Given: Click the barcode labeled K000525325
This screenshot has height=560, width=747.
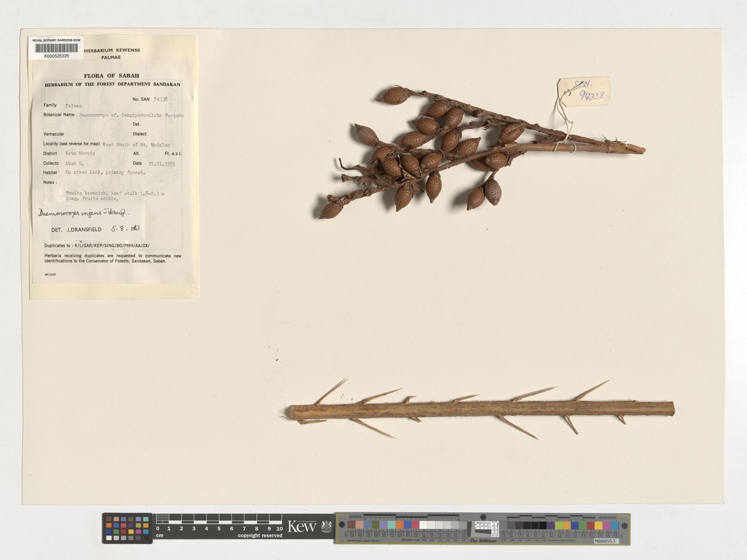Looking at the screenshot, I should [56, 49].
